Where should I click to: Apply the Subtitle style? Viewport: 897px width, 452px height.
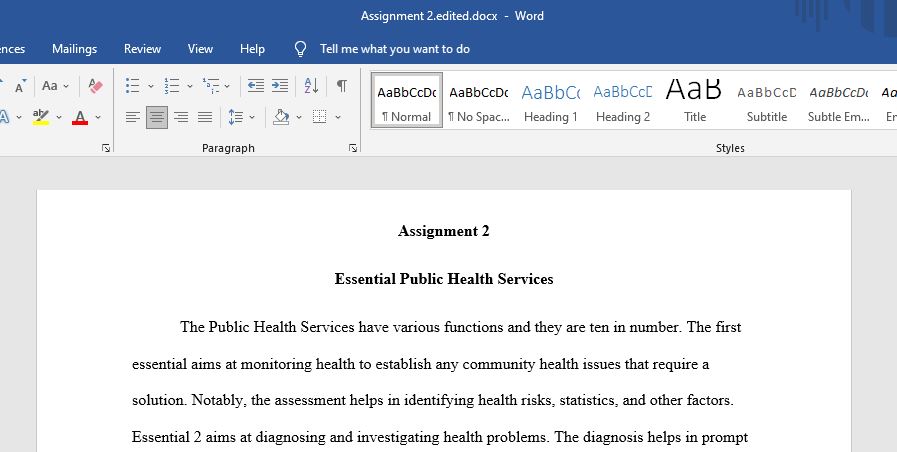pyautogui.click(x=767, y=100)
